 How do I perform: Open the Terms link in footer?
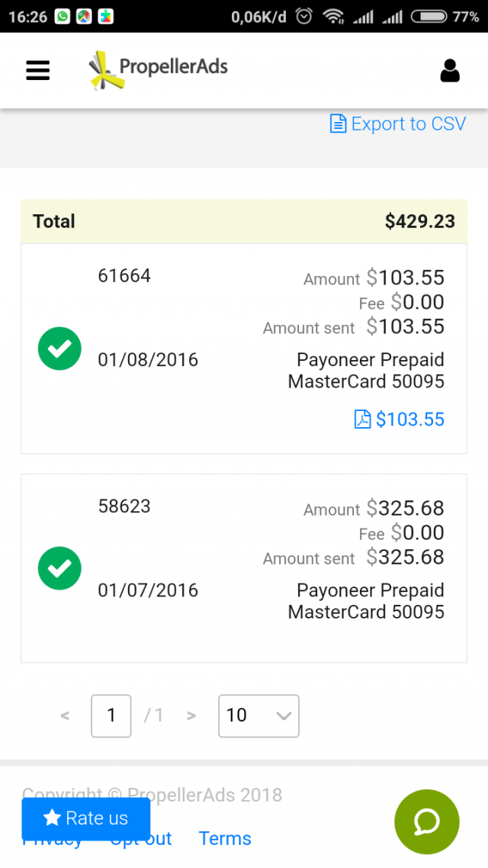point(225,839)
